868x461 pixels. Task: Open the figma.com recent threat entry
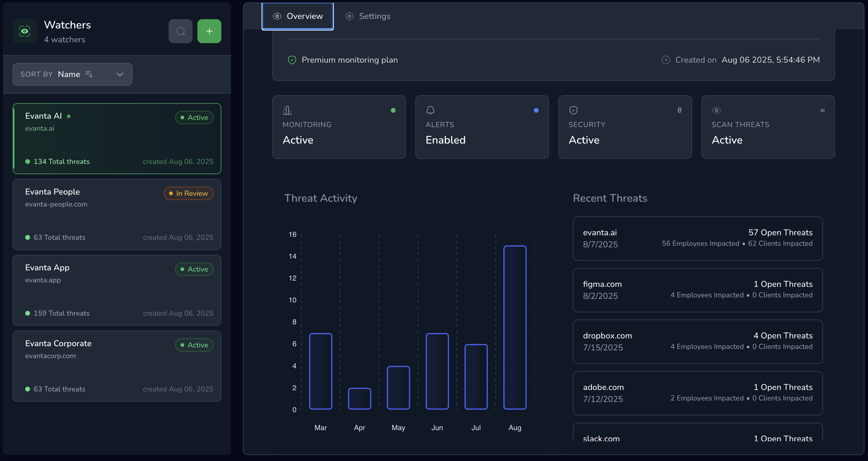(698, 290)
